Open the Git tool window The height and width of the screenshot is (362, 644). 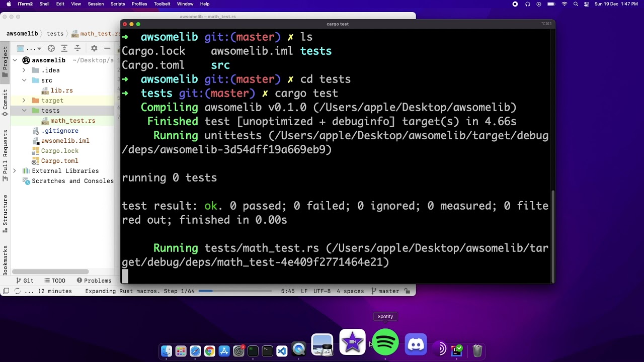(24, 281)
